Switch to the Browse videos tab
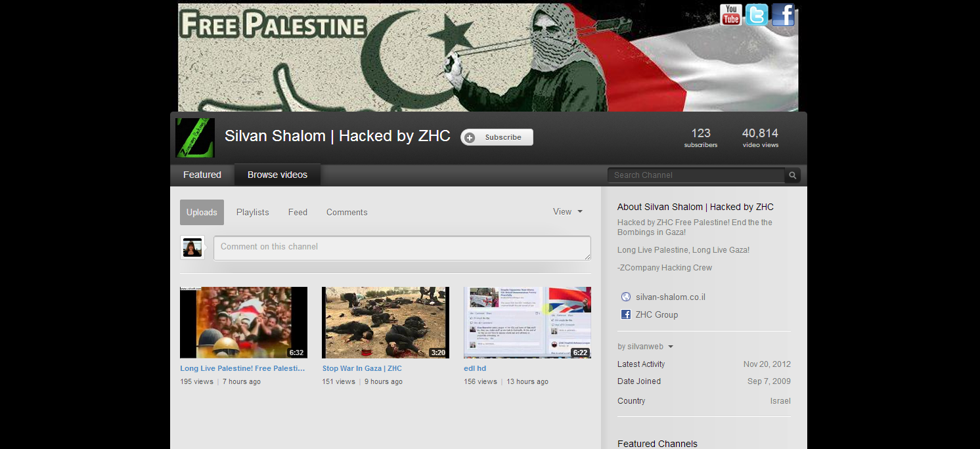The height and width of the screenshot is (449, 980). click(277, 175)
